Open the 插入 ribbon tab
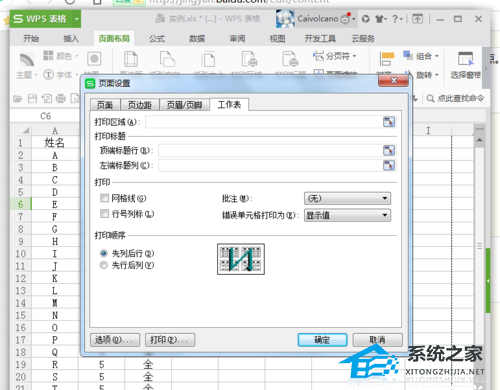This screenshot has height=390, width=500. [71, 39]
